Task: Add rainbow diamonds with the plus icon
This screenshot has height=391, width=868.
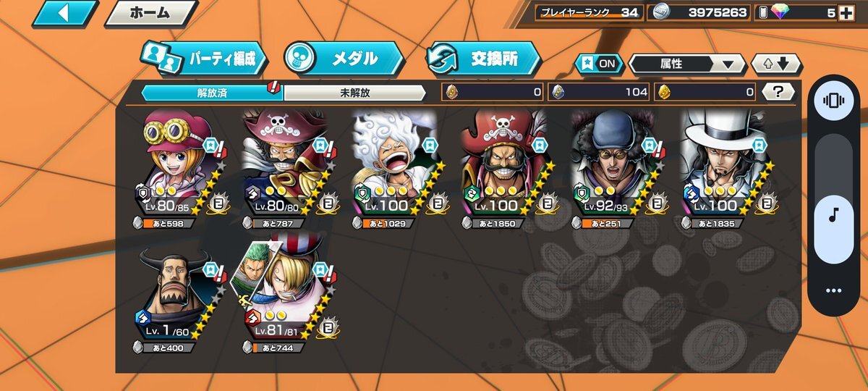Action: 844,12
